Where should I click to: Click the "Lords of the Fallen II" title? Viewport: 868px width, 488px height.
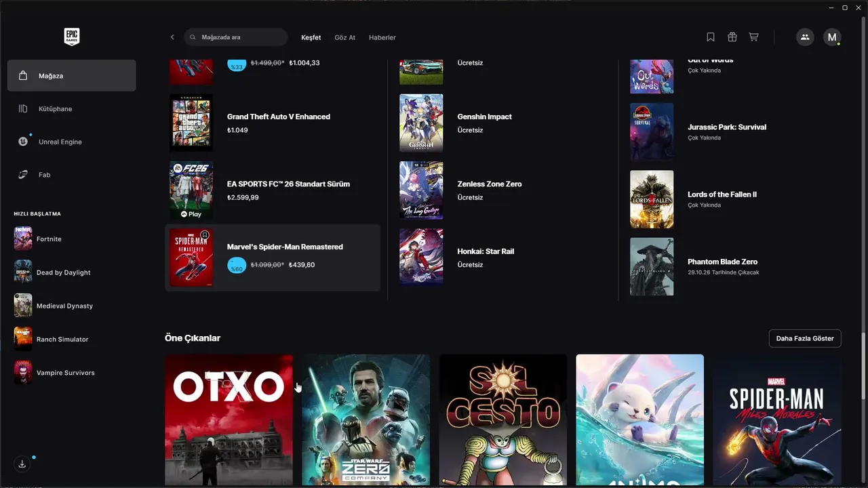point(722,195)
